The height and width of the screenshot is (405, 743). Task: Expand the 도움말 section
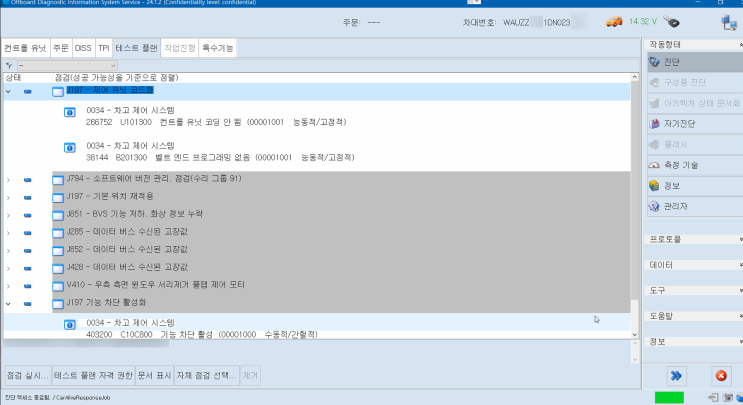click(694, 316)
